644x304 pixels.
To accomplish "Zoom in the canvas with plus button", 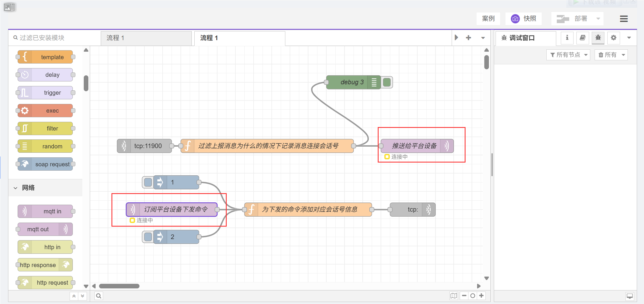I will pos(481,296).
